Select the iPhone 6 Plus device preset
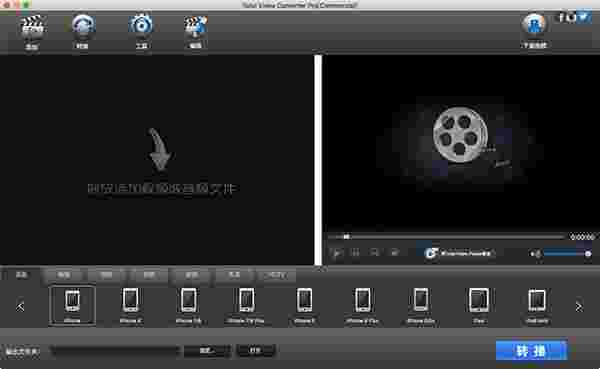This screenshot has width=600, height=369. (x=362, y=305)
